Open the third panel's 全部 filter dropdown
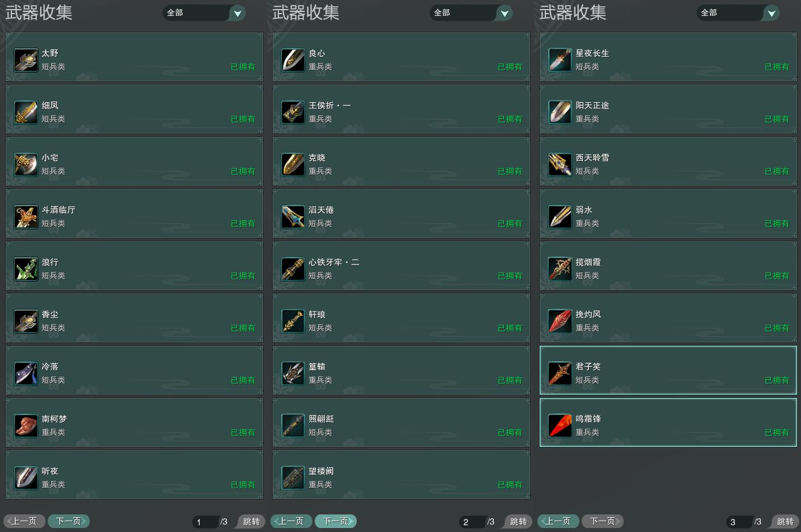Screen dimensions: 801x532 click(738, 12)
